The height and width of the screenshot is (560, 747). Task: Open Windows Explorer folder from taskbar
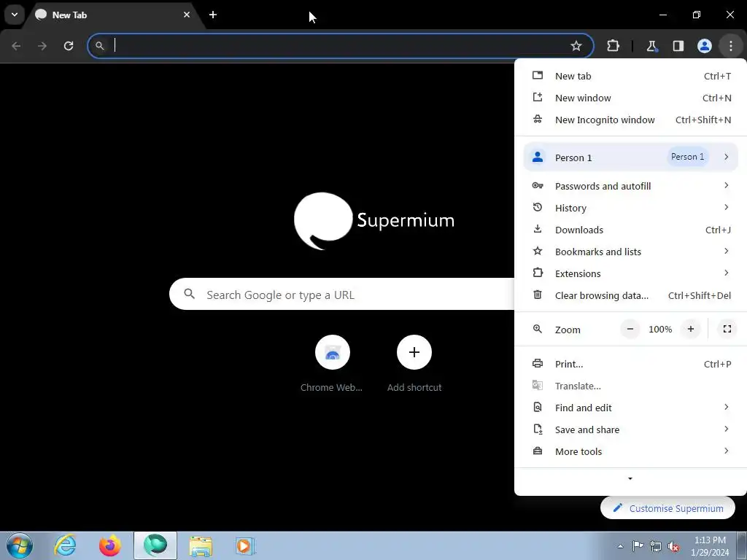(201, 545)
